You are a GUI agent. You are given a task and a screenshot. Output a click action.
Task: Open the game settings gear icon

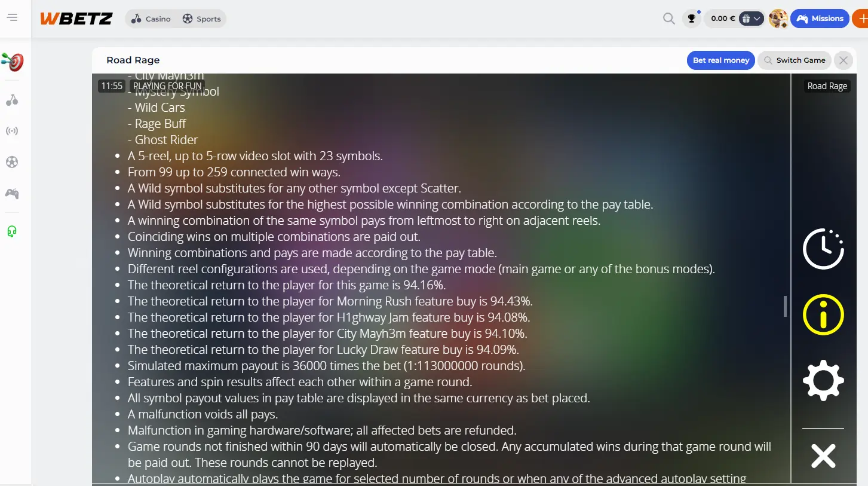click(x=823, y=380)
